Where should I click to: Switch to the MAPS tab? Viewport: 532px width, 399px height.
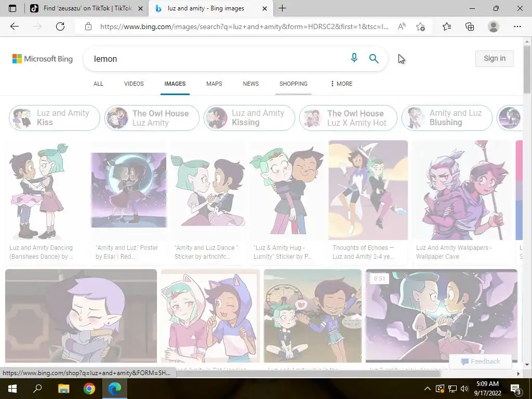tap(214, 84)
